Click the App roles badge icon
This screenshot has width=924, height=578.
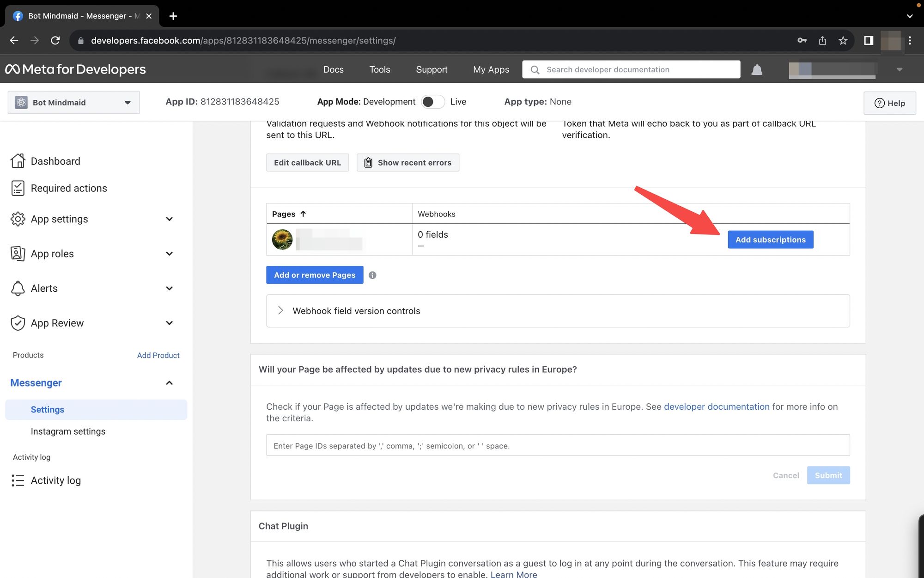[x=18, y=253]
